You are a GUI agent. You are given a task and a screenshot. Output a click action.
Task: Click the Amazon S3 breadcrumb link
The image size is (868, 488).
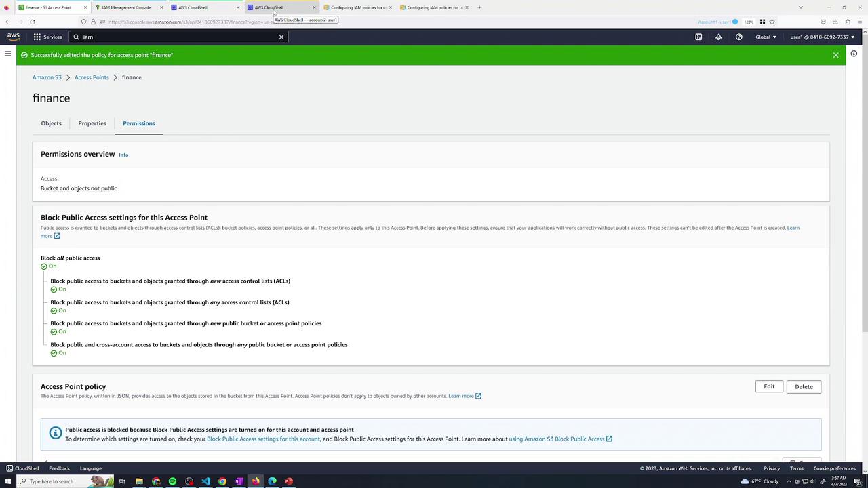point(47,77)
